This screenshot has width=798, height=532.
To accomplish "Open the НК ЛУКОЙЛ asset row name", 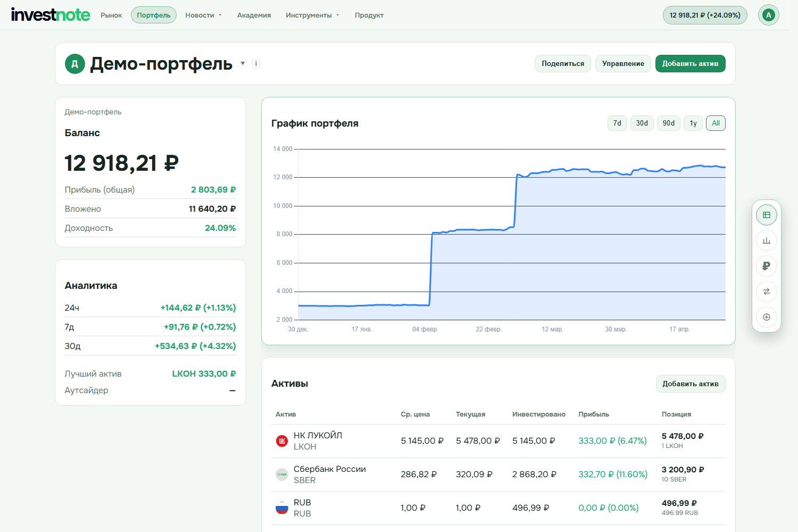I will pyautogui.click(x=318, y=435).
